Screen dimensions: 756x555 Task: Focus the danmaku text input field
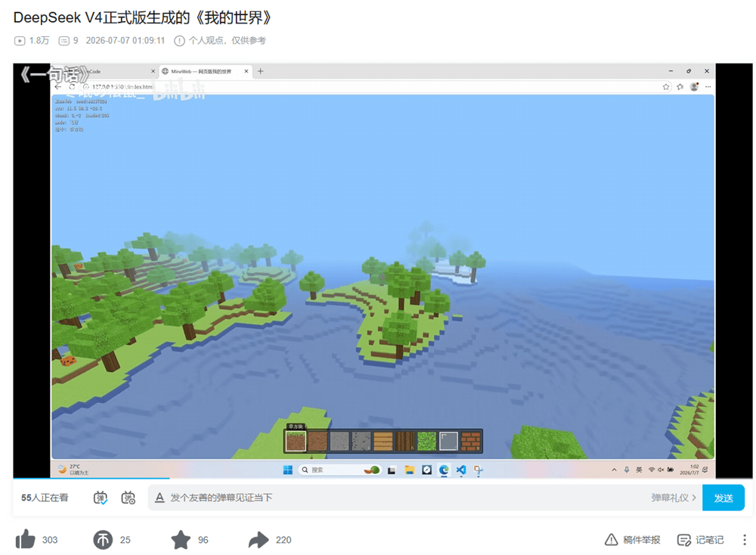[405, 498]
